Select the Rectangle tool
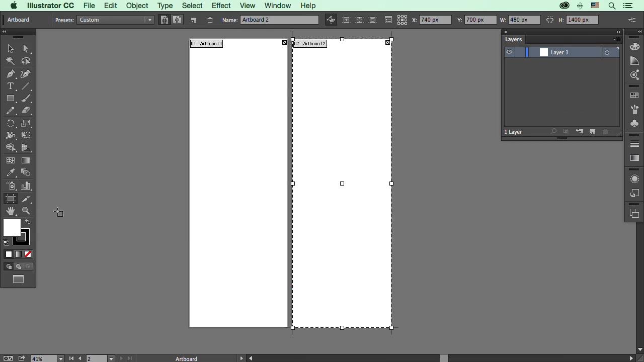Image resolution: width=644 pixels, height=362 pixels. click(x=11, y=99)
